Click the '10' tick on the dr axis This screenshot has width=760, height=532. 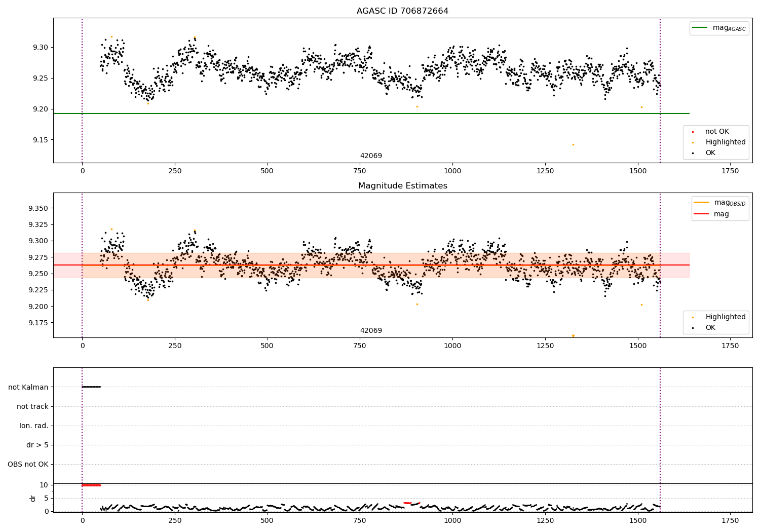pos(44,485)
